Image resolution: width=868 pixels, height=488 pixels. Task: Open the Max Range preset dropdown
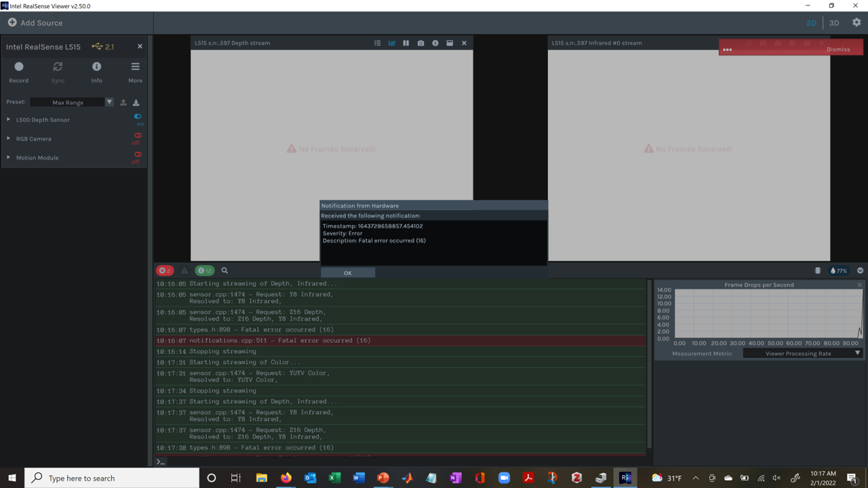click(109, 102)
